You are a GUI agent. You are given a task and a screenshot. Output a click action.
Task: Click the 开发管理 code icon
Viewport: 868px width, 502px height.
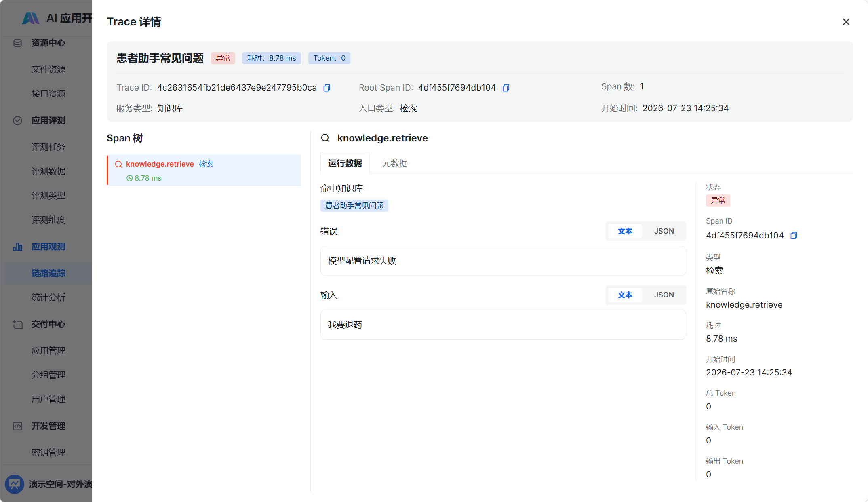(x=17, y=426)
